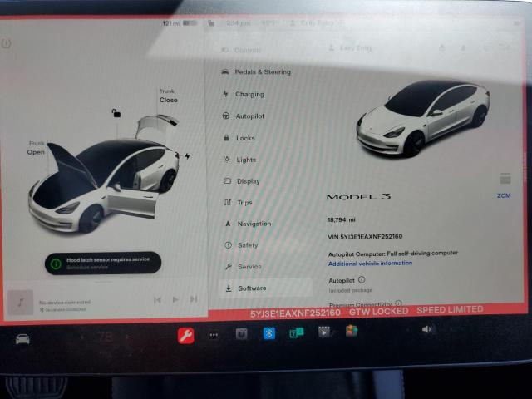Tap the download icon beside Software
Viewport: 532px width, 399px height.
pos(229,288)
